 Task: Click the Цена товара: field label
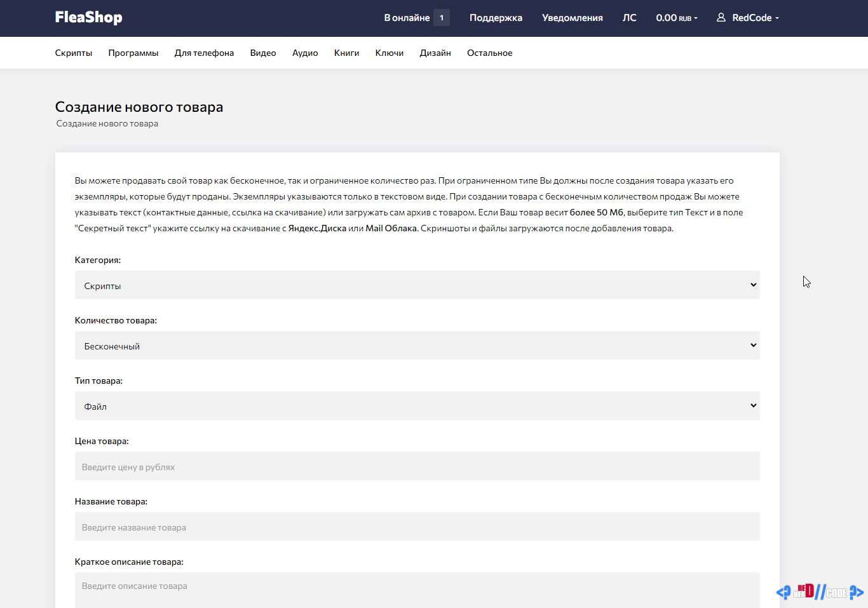(102, 441)
